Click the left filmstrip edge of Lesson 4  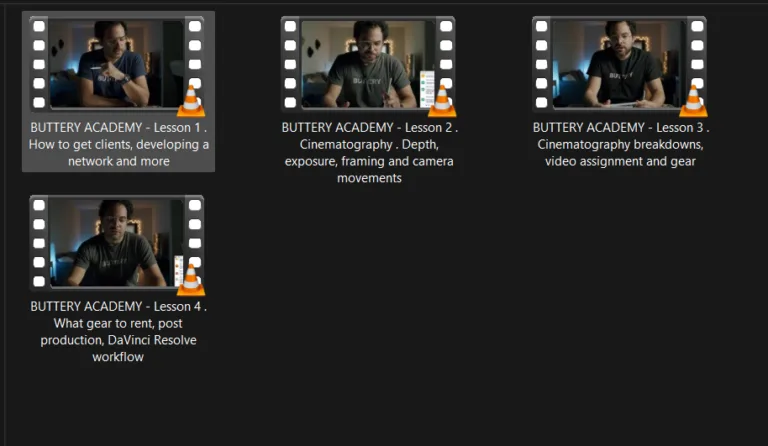[39, 243]
